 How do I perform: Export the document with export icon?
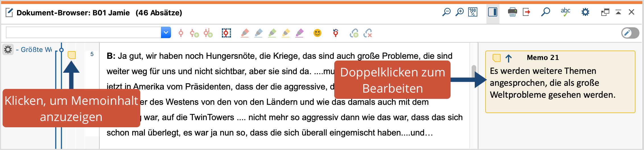[x=527, y=12]
